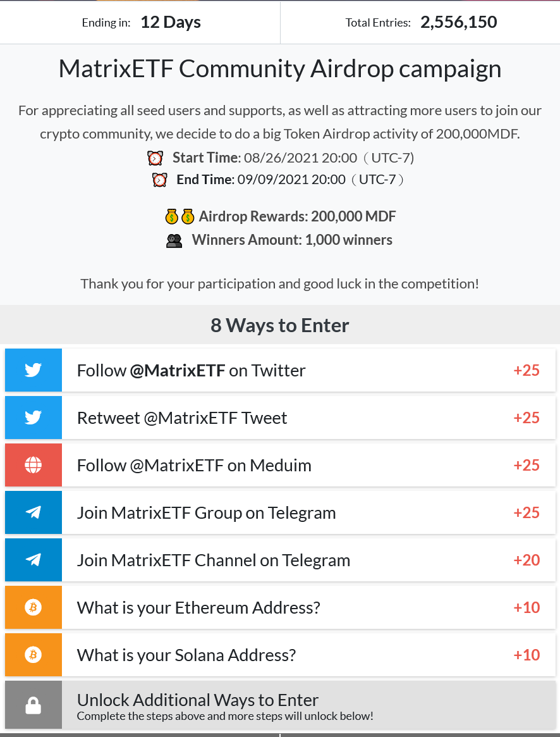
Task: Click the +25 points on Twitter follow
Action: pos(527,370)
